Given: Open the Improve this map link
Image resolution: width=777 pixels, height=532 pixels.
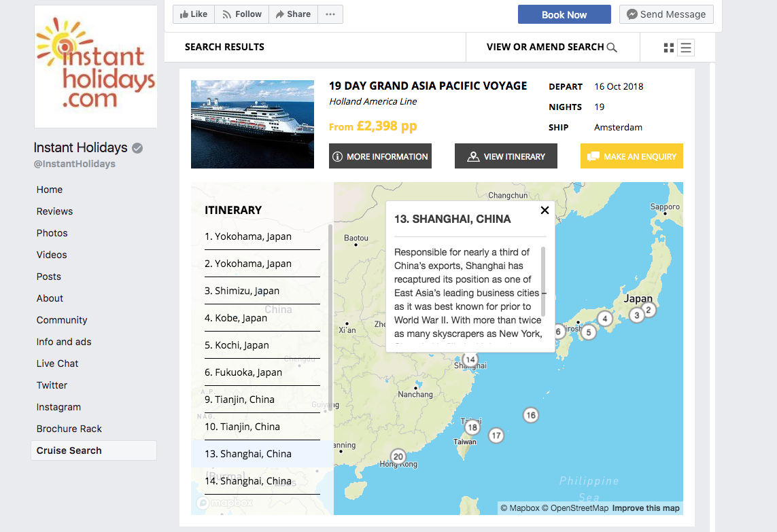Looking at the screenshot, I should pos(645,508).
